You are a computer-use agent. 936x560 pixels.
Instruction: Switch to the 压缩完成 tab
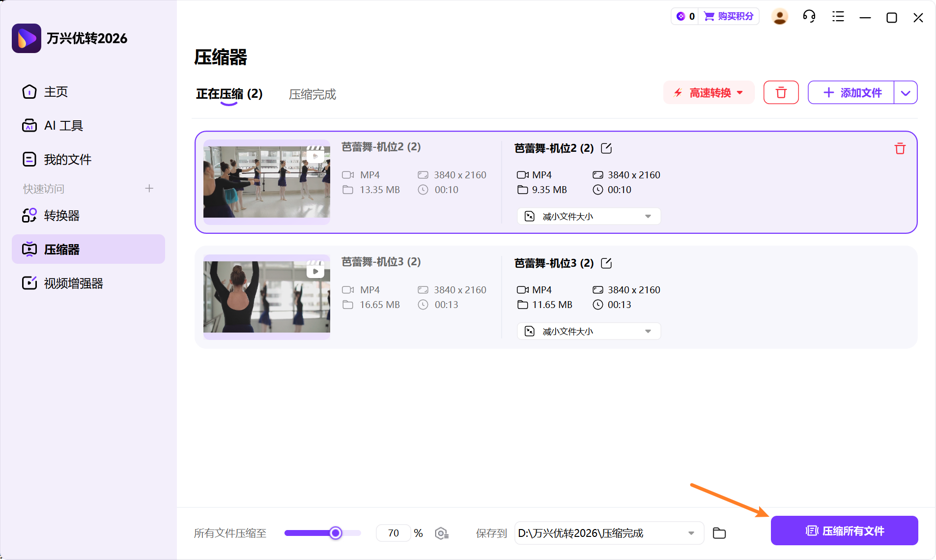coord(312,94)
